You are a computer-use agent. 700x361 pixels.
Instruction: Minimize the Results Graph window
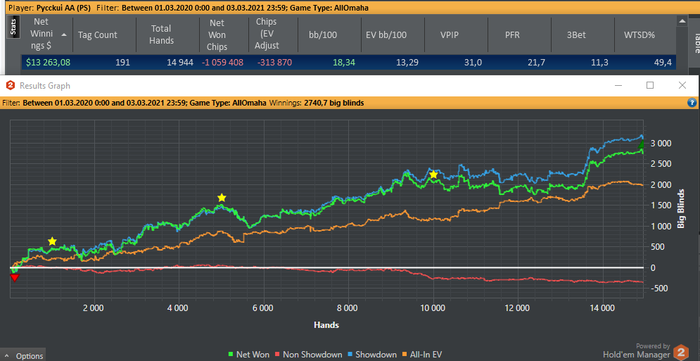tap(618, 85)
